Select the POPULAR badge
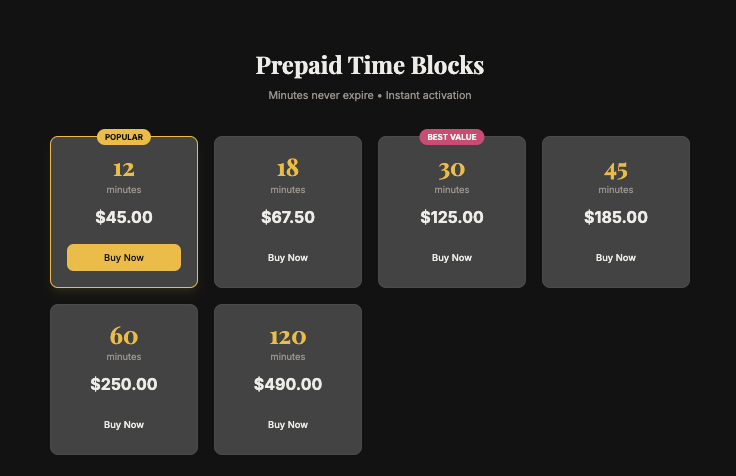736x476 pixels. click(x=124, y=137)
